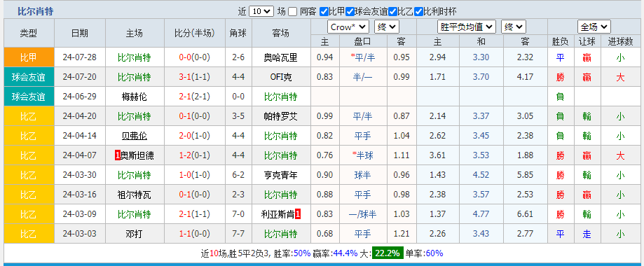The image size is (644, 266).
Task: Toggle the 同客 checkbox
Action: [x=292, y=11]
